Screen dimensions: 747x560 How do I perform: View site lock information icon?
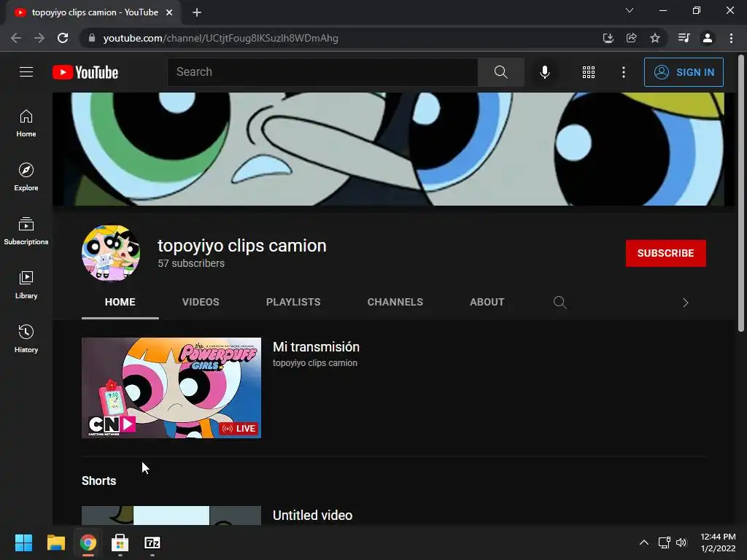click(92, 38)
